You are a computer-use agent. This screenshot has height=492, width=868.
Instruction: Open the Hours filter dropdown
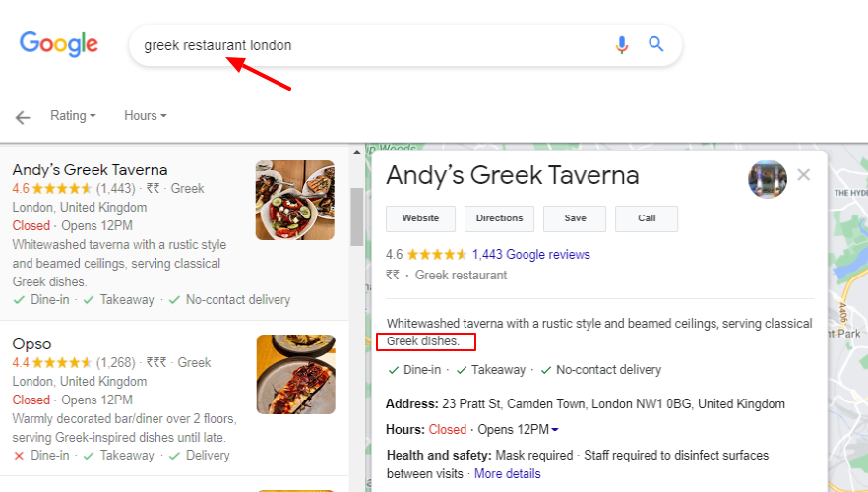145,116
